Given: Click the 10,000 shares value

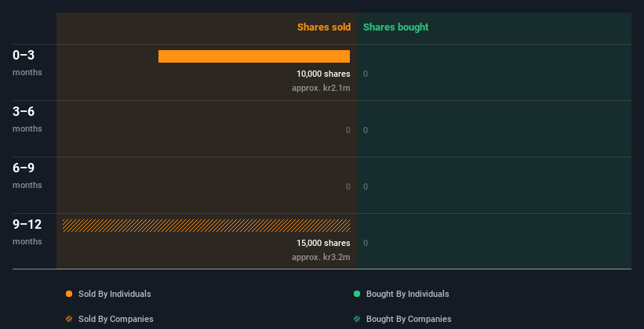Looking at the screenshot, I should (324, 74).
